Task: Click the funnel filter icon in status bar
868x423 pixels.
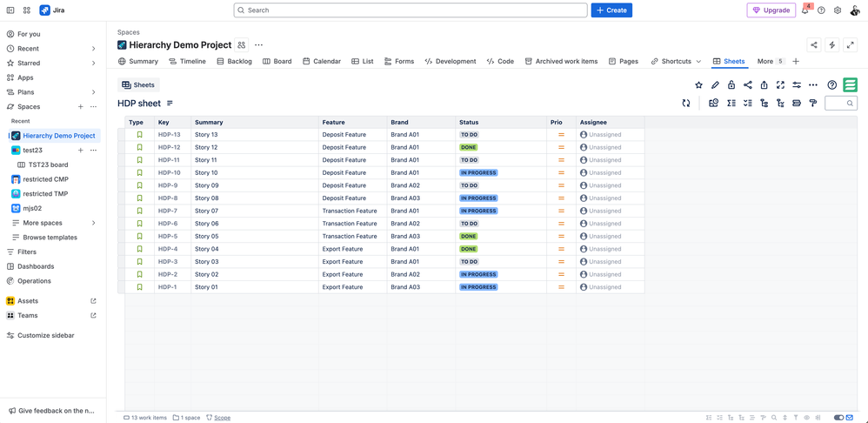Action: tap(796, 418)
